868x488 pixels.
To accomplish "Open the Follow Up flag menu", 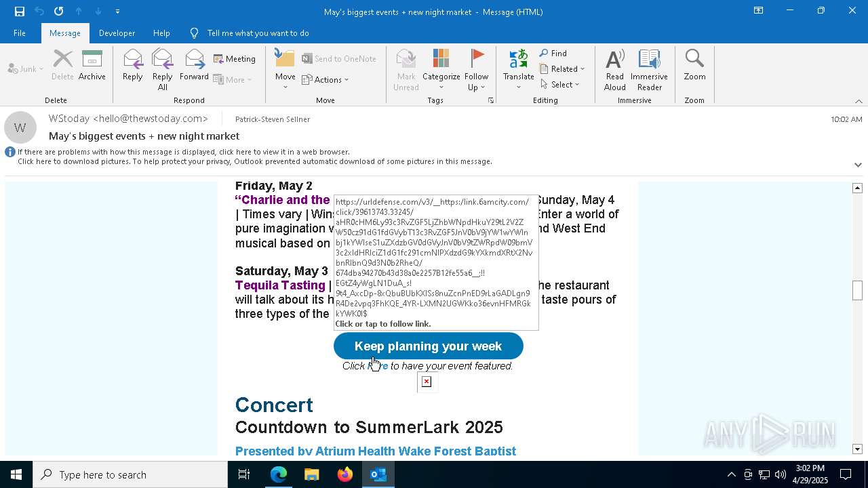I will click(x=476, y=70).
